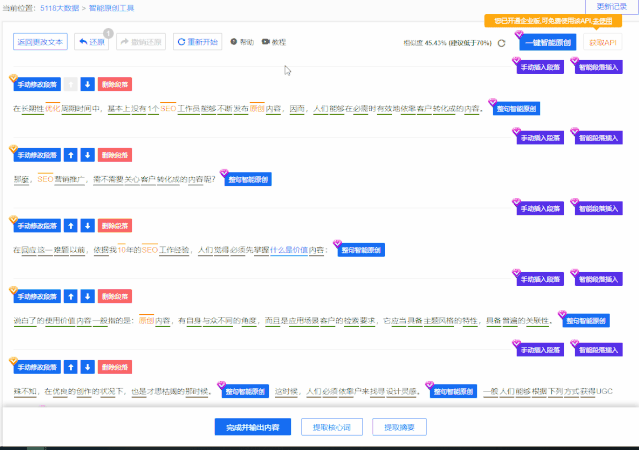The width and height of the screenshot is (639, 450).
Task: Move up the paragraph starting '殊不知'
Action: (x=71, y=367)
